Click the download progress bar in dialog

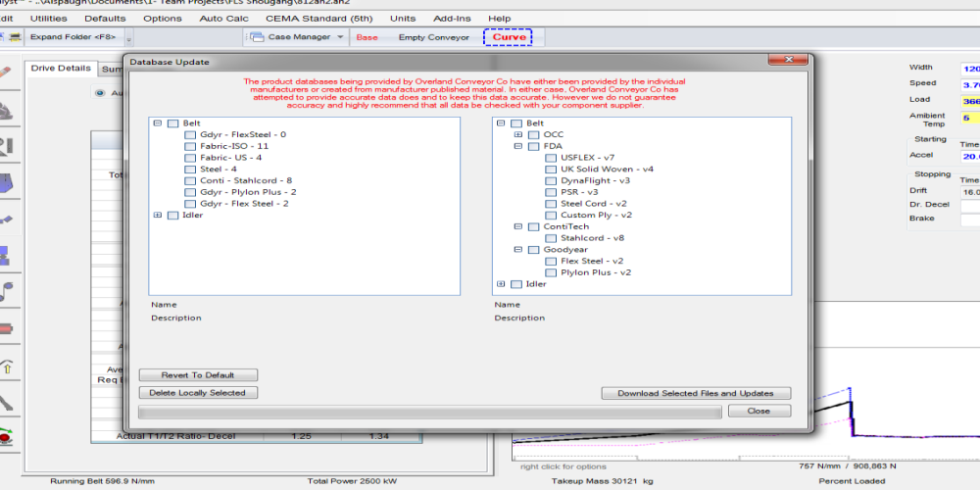tap(430, 412)
